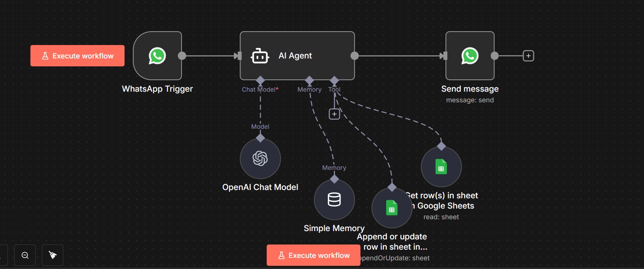Open the OpenAI Chat Model node
The image size is (644, 269).
click(x=260, y=159)
